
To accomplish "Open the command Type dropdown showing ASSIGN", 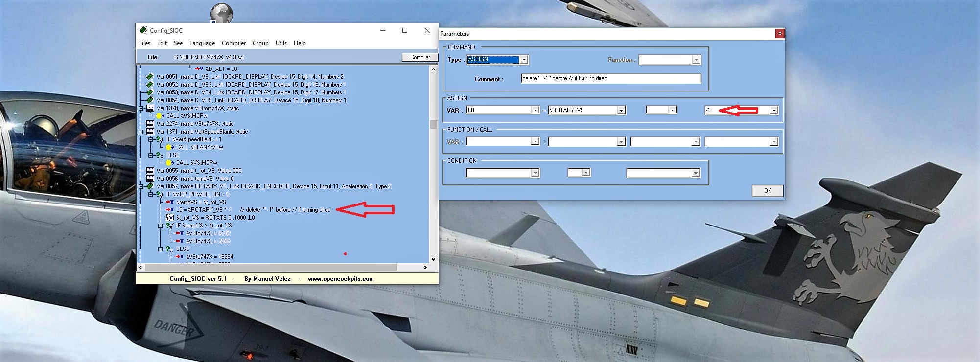I will tap(524, 60).
